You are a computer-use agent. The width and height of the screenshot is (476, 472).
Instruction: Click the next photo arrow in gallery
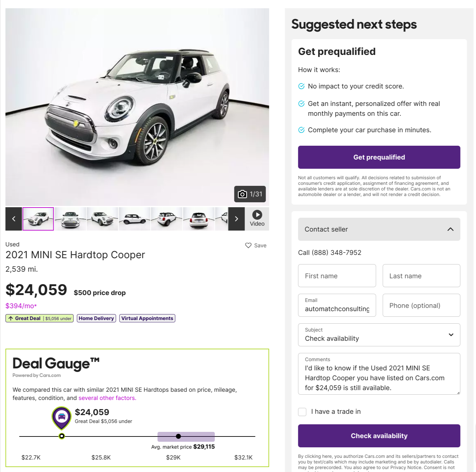point(236,219)
